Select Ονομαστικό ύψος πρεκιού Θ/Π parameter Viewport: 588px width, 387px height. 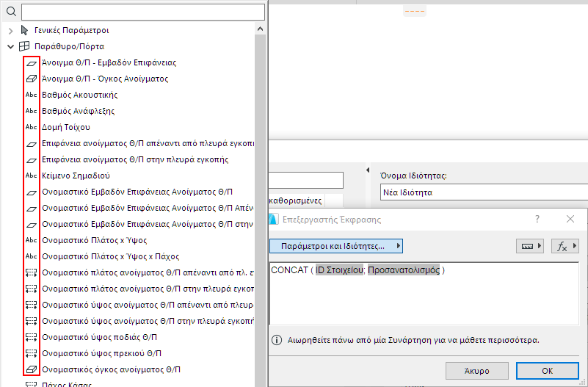(x=101, y=353)
